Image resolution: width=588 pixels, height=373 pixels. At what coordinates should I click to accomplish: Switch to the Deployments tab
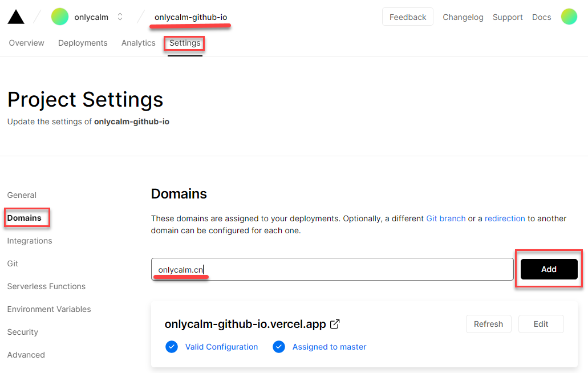(x=83, y=43)
